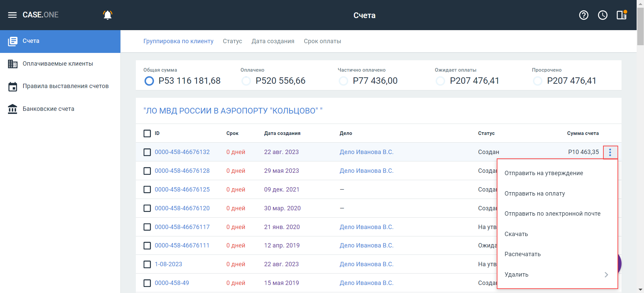The image size is (644, 293).
Task: Check the box for invoice 0000-458-46676120
Action: click(147, 208)
